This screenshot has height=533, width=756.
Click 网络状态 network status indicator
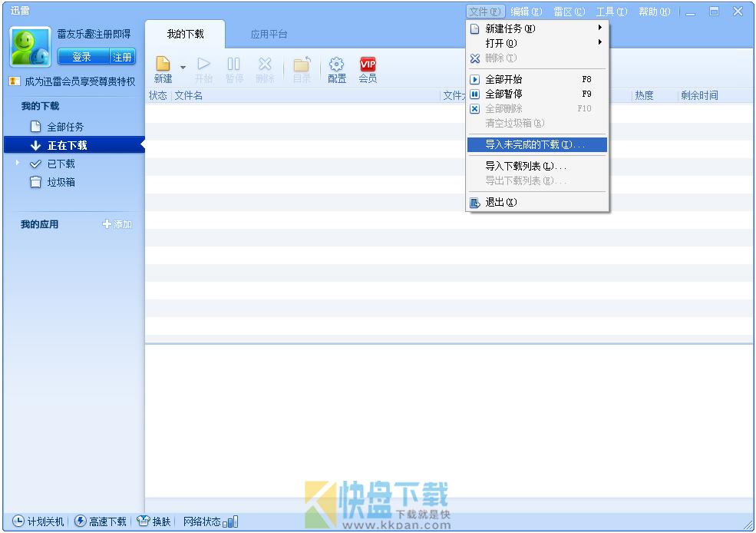click(211, 521)
